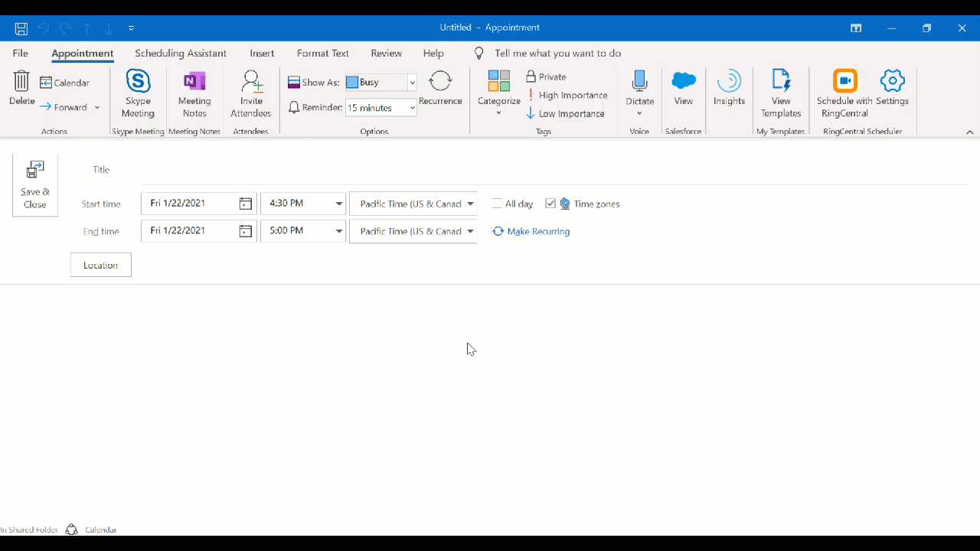This screenshot has width=980, height=551.
Task: Click Invite Attendees icon
Action: [251, 82]
